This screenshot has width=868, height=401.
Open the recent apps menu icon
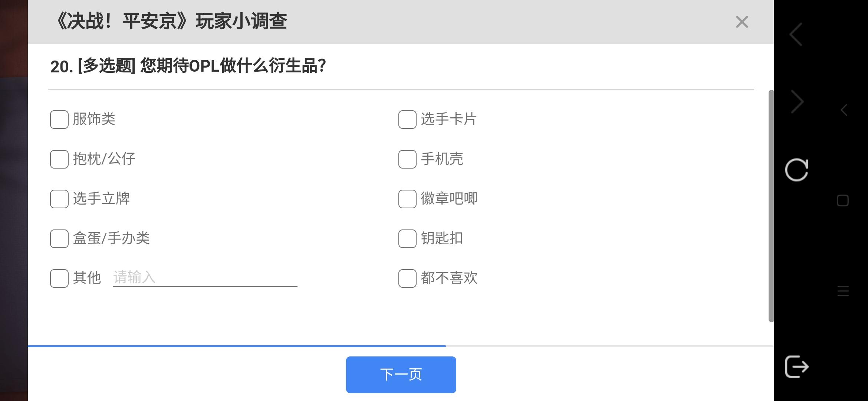(x=843, y=291)
